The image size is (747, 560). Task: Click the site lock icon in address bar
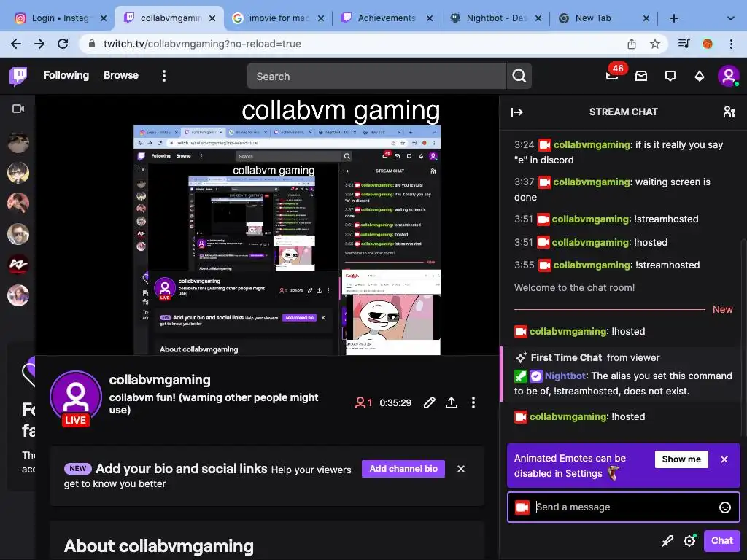(91, 44)
